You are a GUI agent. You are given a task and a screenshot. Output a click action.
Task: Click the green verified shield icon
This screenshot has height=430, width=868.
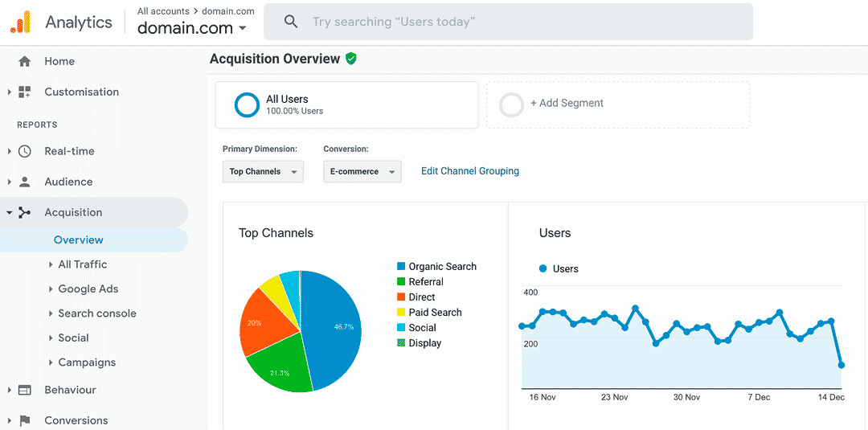click(351, 59)
